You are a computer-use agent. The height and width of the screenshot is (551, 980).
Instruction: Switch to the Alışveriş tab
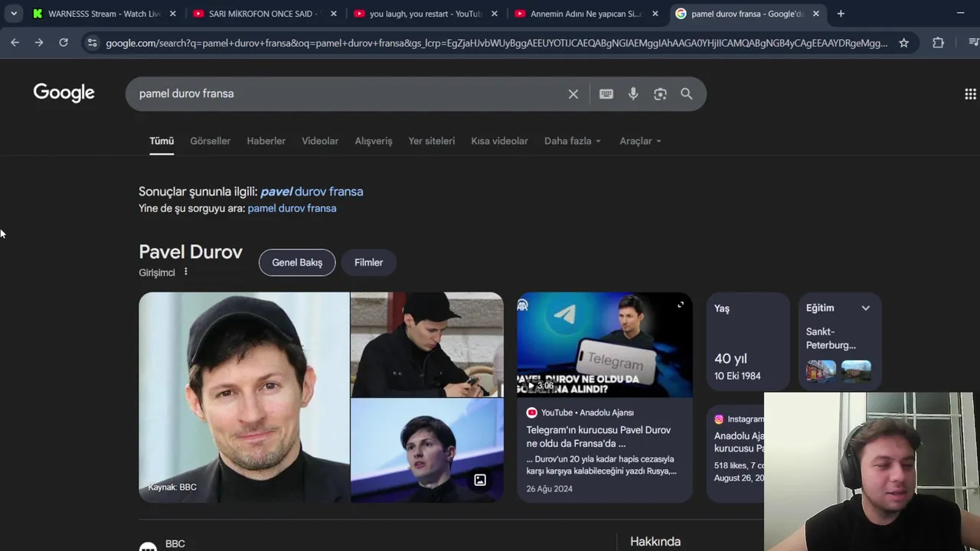pyautogui.click(x=374, y=141)
